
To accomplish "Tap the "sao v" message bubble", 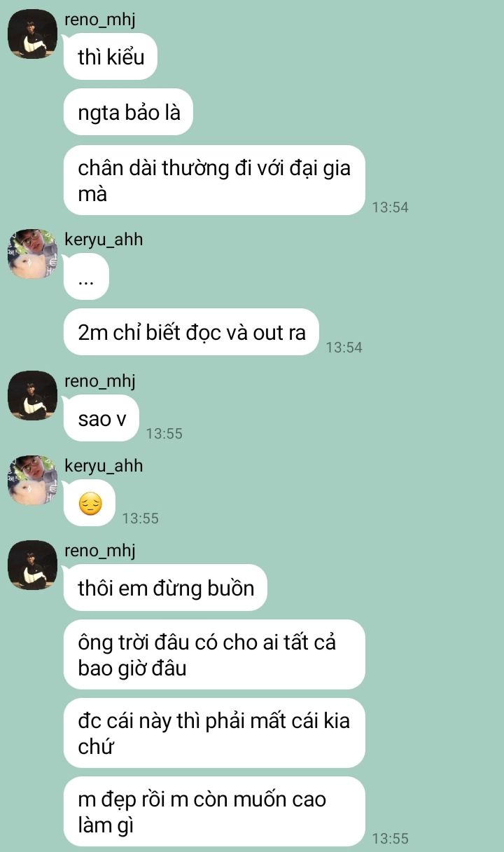I will coord(101,418).
